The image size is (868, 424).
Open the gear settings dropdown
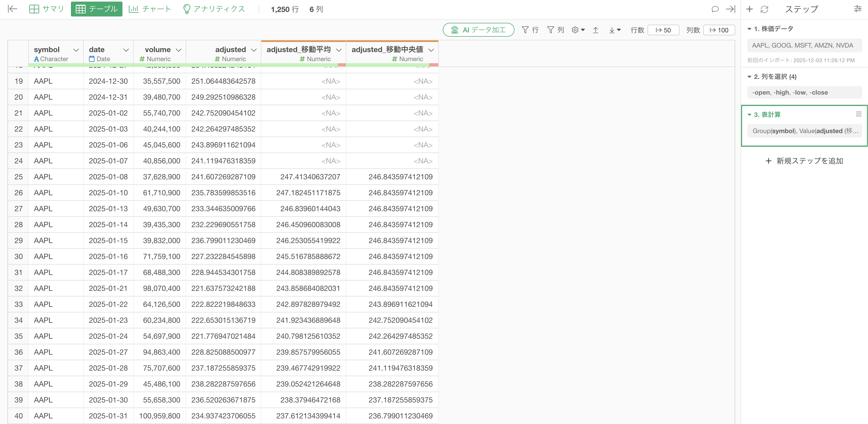(578, 30)
